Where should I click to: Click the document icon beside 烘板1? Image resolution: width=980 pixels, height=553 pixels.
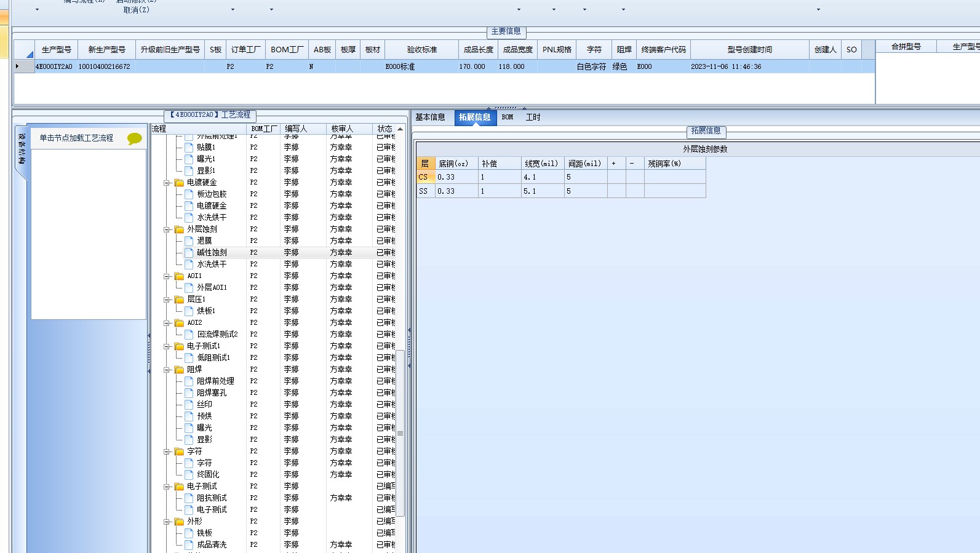pyautogui.click(x=189, y=311)
